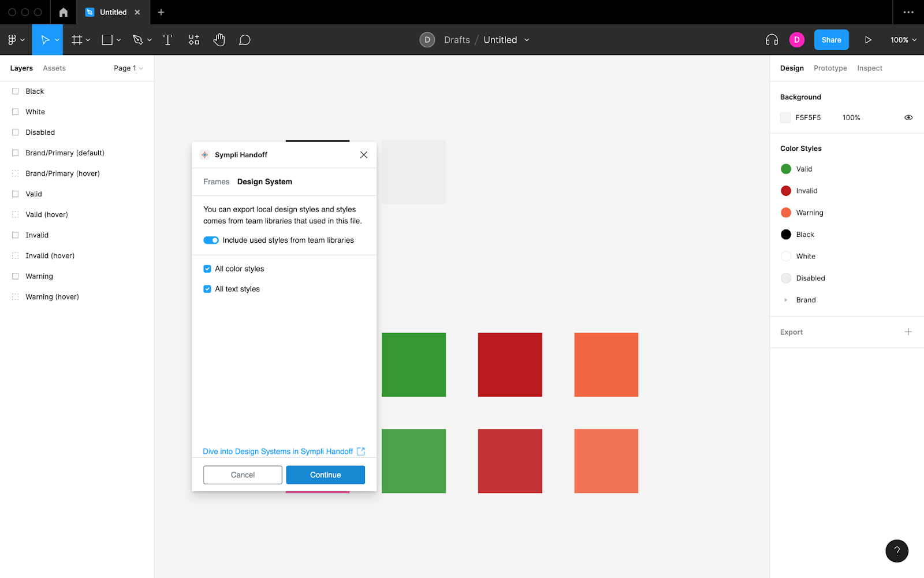Toggle Include used styles from team libraries
This screenshot has width=924, height=578.
pyautogui.click(x=211, y=240)
